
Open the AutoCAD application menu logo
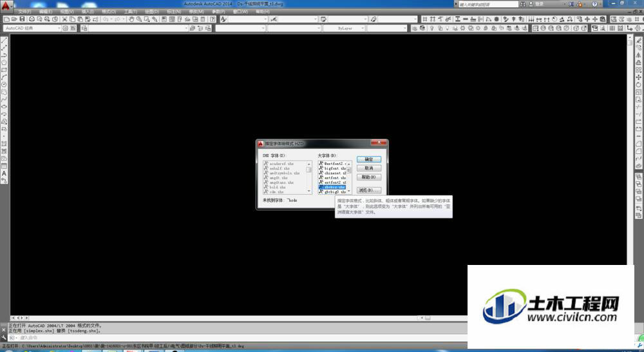point(6,6)
